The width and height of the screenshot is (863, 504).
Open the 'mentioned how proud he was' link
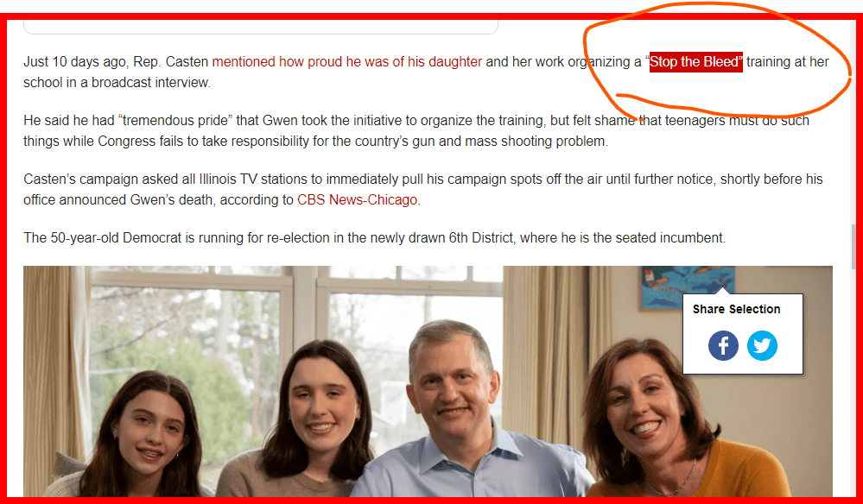click(346, 61)
